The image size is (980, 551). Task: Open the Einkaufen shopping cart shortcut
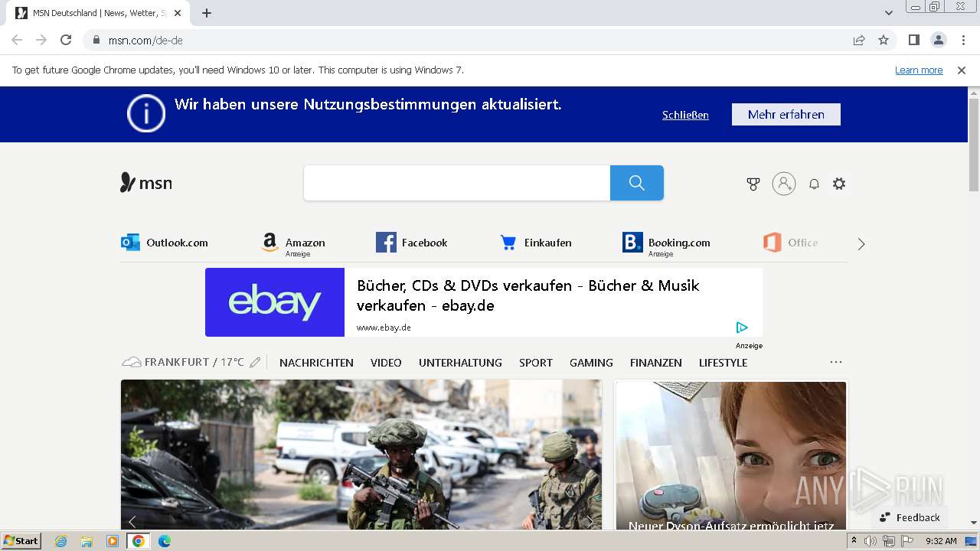tap(536, 243)
